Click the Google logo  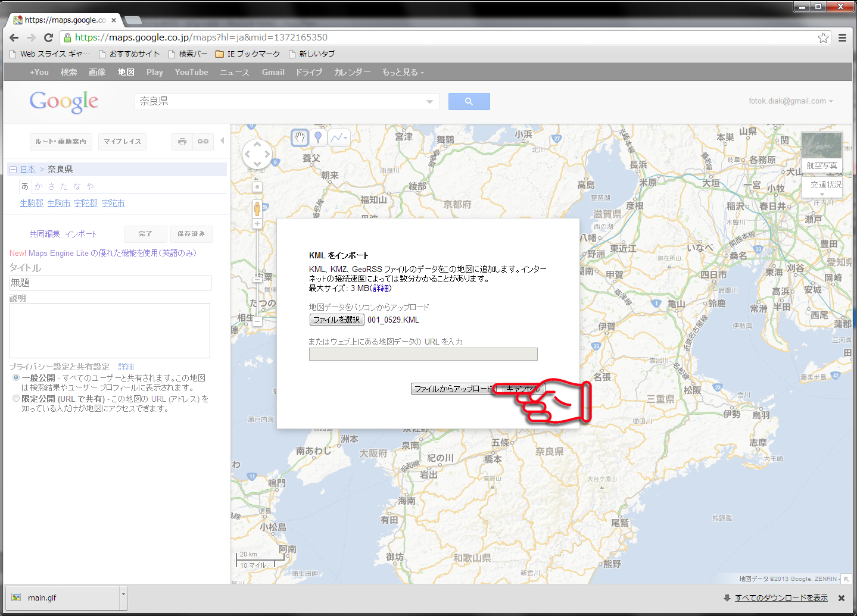click(x=64, y=102)
